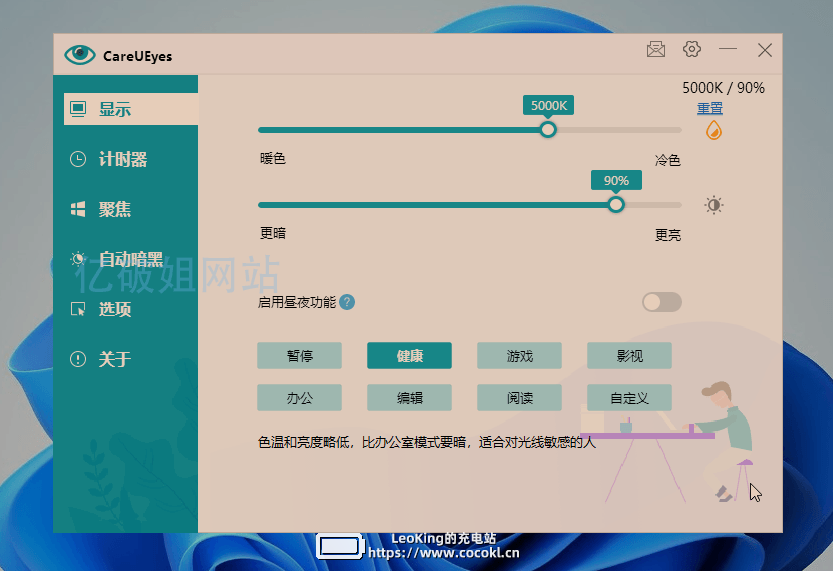Click the monitor icon beside 显示
Screen dimensions: 833x571
tap(78, 109)
